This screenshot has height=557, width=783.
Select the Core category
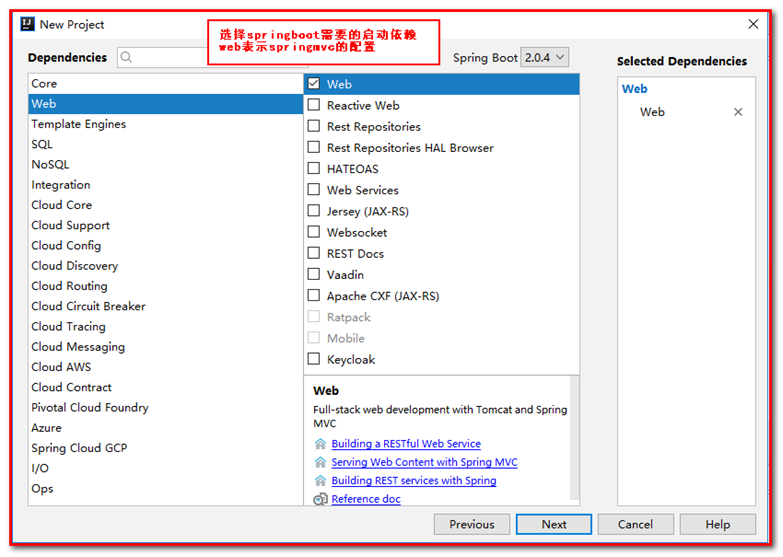pyautogui.click(x=166, y=83)
